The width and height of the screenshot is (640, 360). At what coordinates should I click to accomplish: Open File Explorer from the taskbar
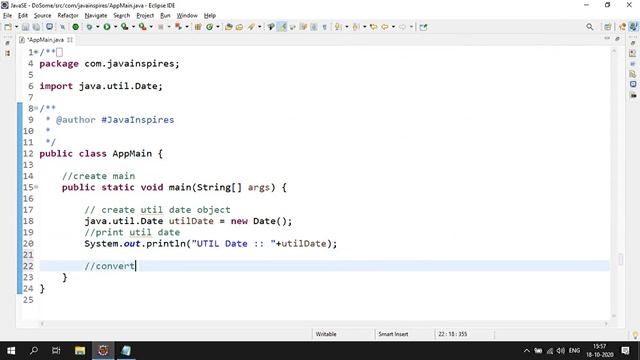tap(80, 351)
